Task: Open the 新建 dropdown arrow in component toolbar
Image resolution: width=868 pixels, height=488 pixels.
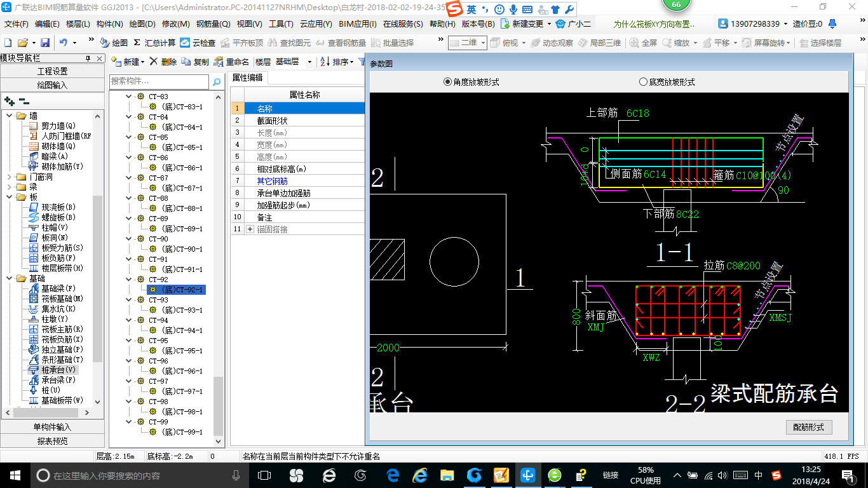Action: pos(143,62)
